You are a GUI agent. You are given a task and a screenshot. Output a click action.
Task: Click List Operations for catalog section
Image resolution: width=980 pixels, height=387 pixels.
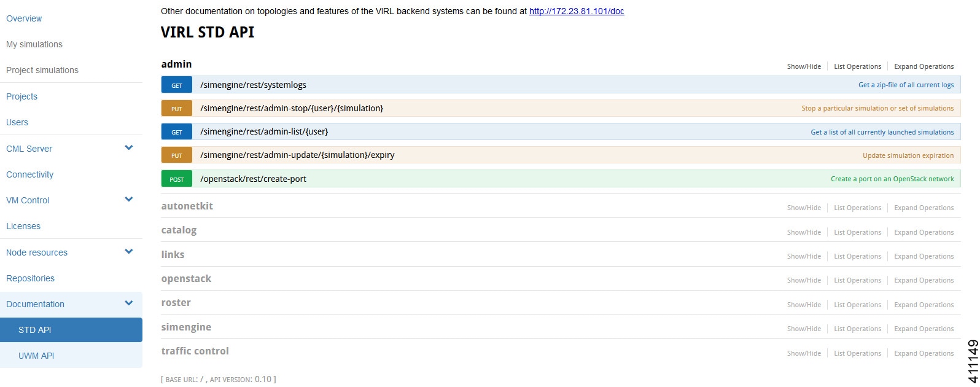click(x=857, y=232)
